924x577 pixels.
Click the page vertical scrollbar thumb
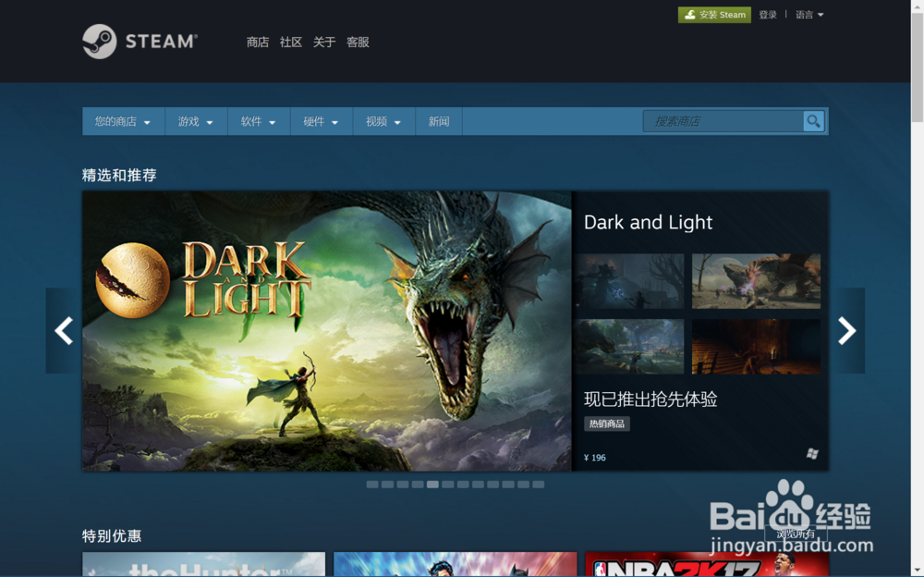pos(918,67)
